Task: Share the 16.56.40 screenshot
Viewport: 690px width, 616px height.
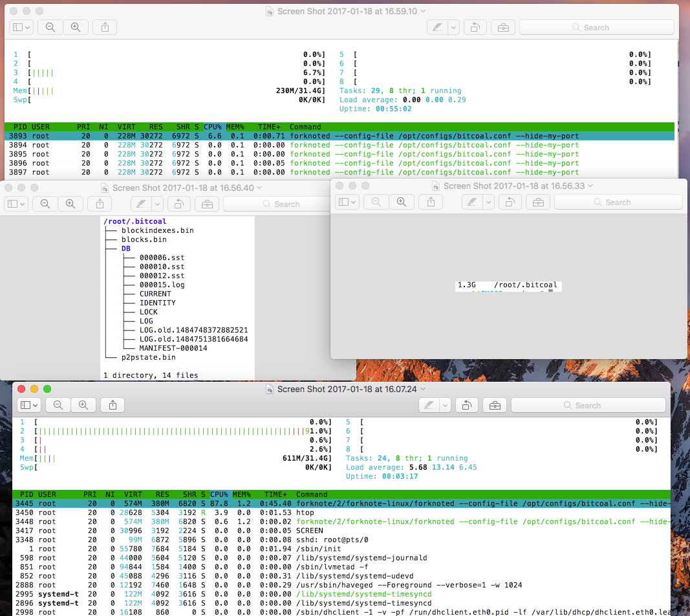Action: 100,204
